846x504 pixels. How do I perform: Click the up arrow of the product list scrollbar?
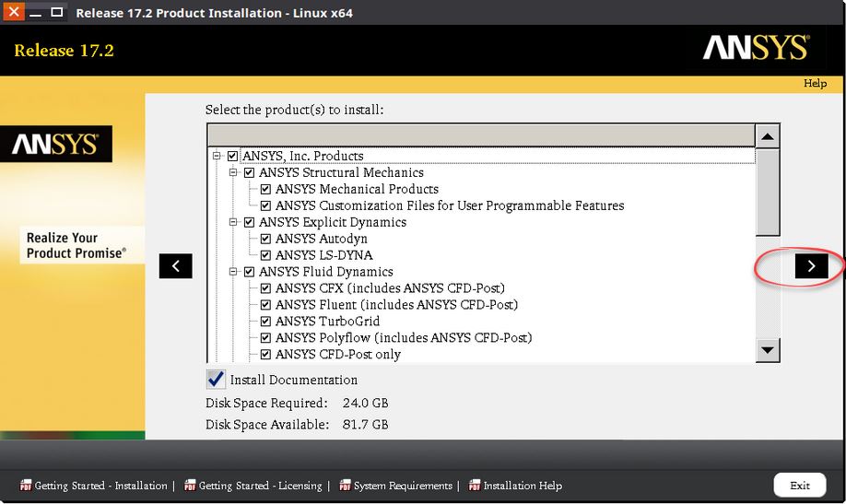click(768, 136)
